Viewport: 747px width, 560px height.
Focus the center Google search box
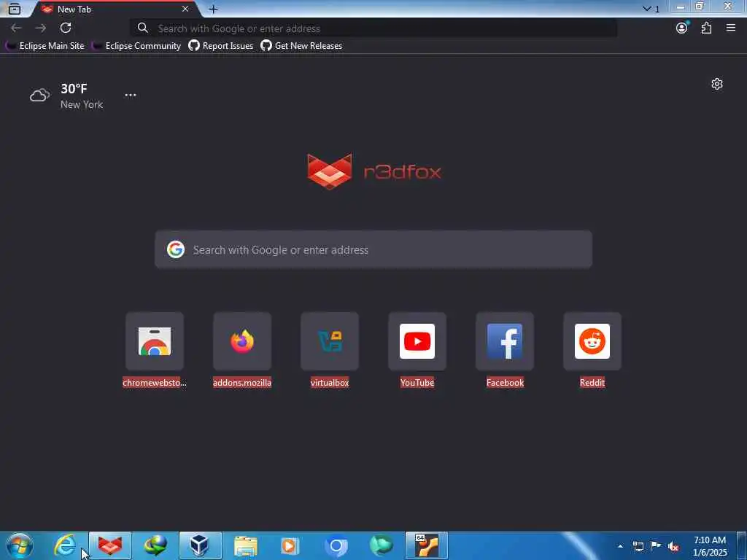(x=373, y=249)
